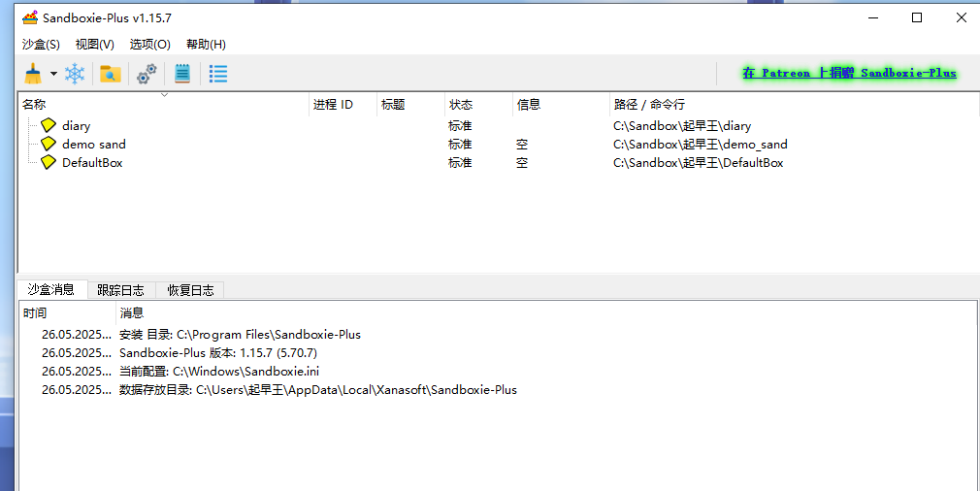The height and width of the screenshot is (491, 980).
Task: Switch to the 恢复日志 tab
Action: 190,290
